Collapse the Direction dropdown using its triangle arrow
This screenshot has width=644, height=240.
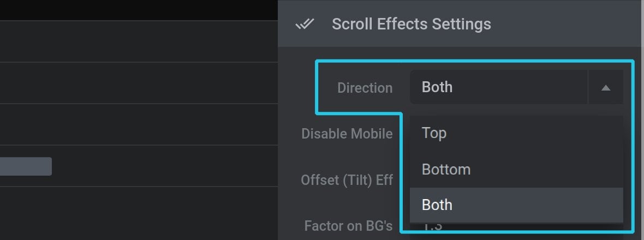click(606, 87)
